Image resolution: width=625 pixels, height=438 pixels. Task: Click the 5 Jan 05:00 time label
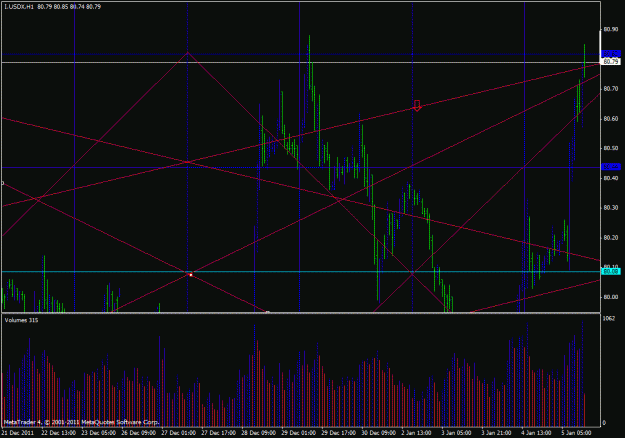click(x=576, y=433)
